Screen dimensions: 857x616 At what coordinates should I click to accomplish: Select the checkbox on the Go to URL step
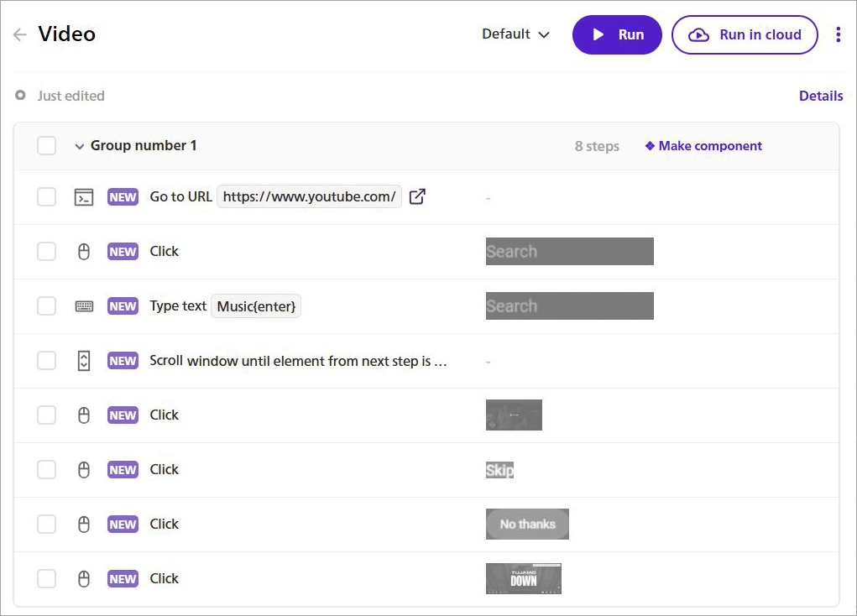46,196
